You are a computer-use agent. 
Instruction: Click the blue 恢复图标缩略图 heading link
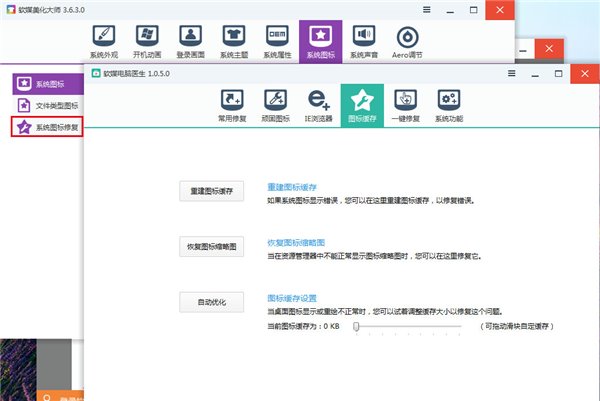pos(296,243)
